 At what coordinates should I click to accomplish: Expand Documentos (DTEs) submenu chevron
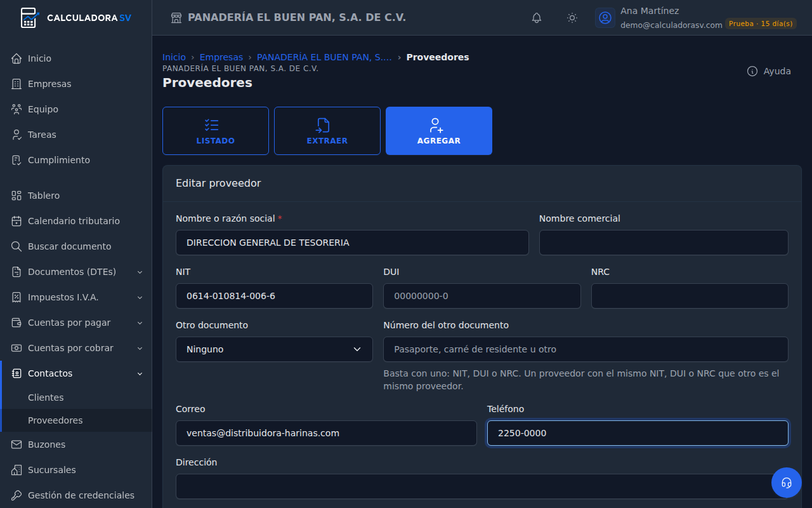(x=140, y=272)
